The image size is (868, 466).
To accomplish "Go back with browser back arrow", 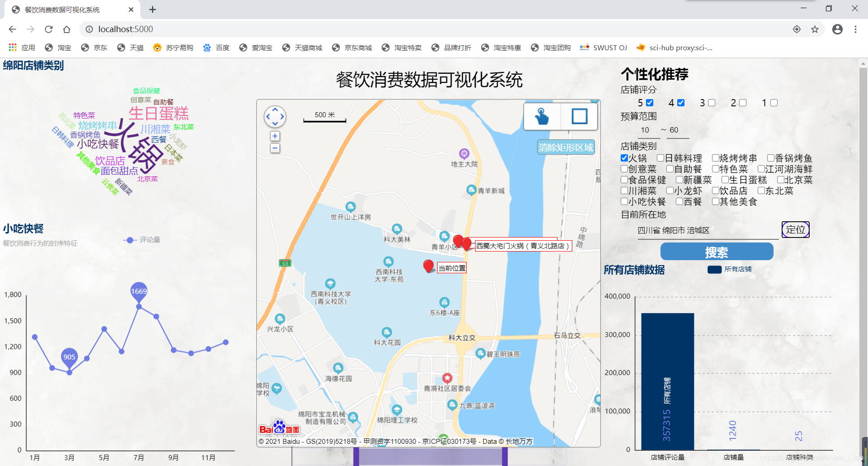I will [12, 29].
